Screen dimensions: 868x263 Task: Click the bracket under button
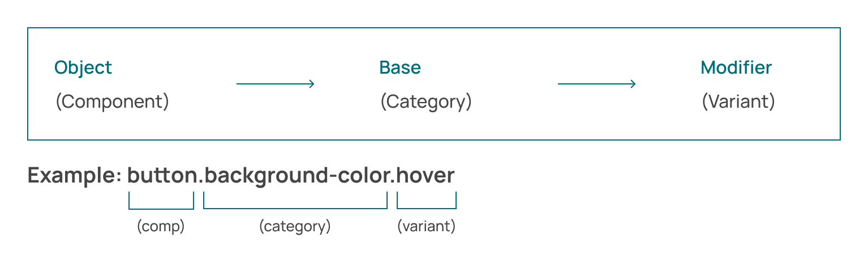[161, 201]
